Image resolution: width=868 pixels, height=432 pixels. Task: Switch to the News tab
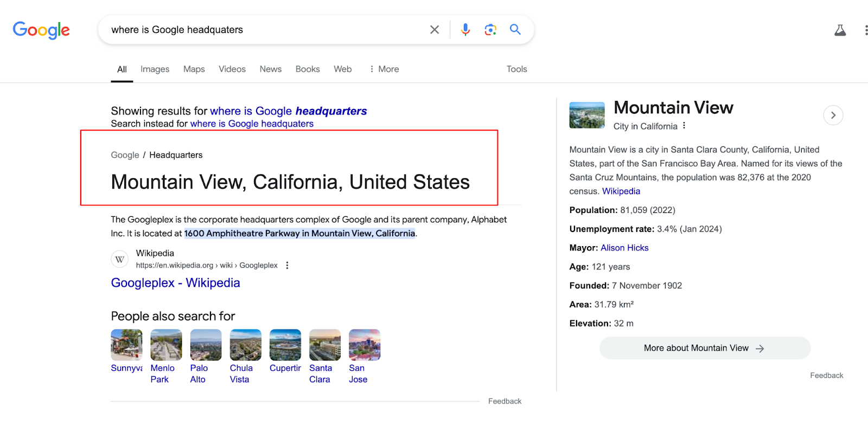(x=271, y=69)
